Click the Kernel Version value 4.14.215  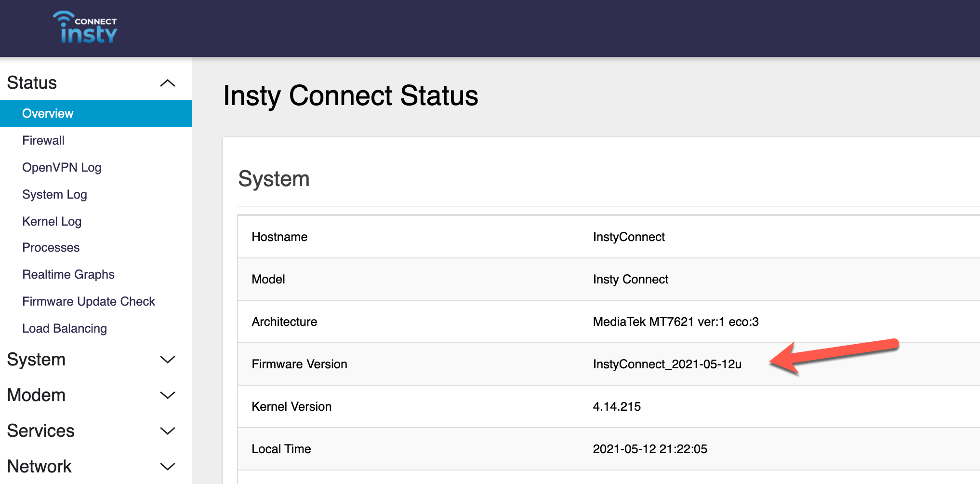(616, 407)
